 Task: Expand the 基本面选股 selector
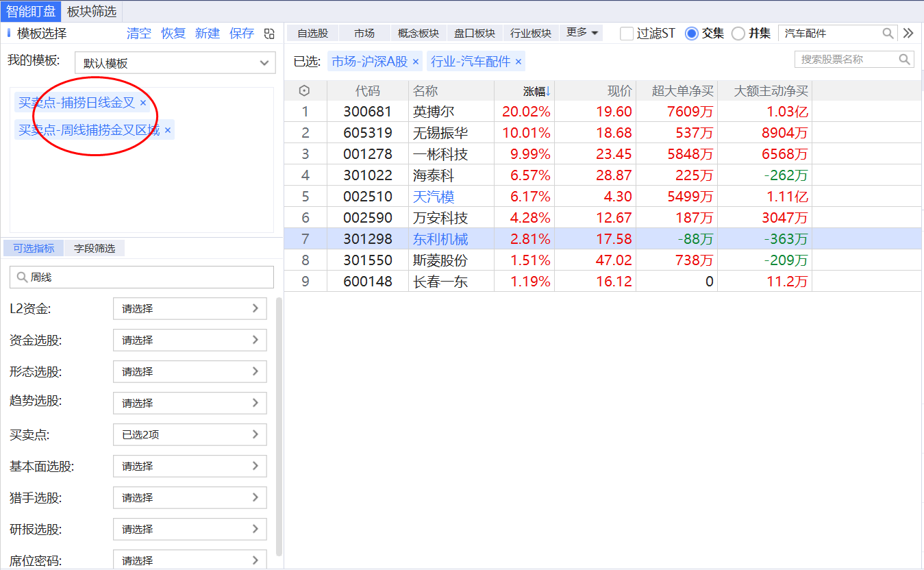tap(190, 467)
